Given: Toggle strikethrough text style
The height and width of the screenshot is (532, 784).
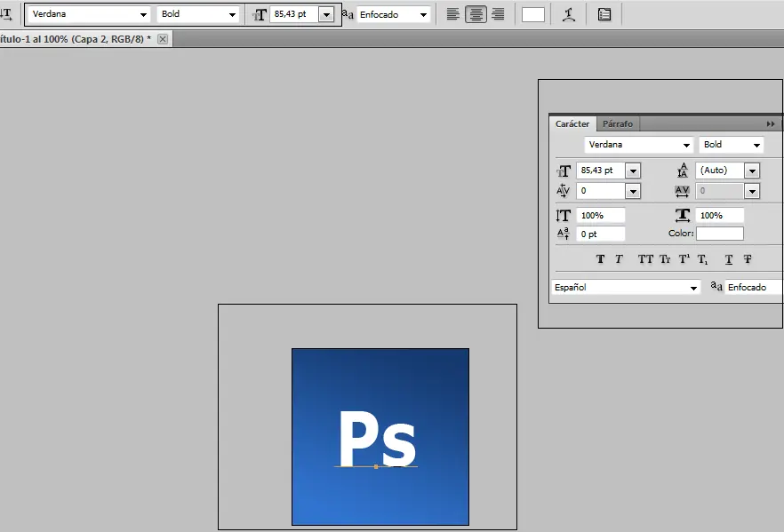Looking at the screenshot, I should (x=748, y=259).
